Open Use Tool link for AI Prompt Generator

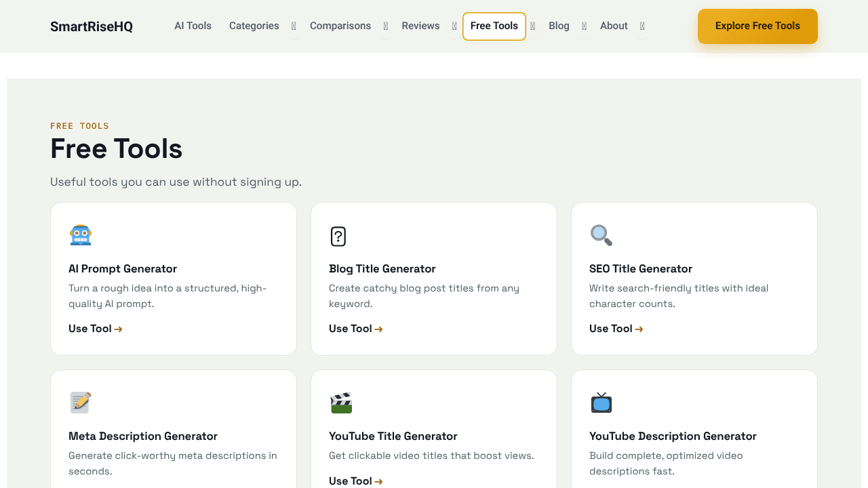(96, 329)
